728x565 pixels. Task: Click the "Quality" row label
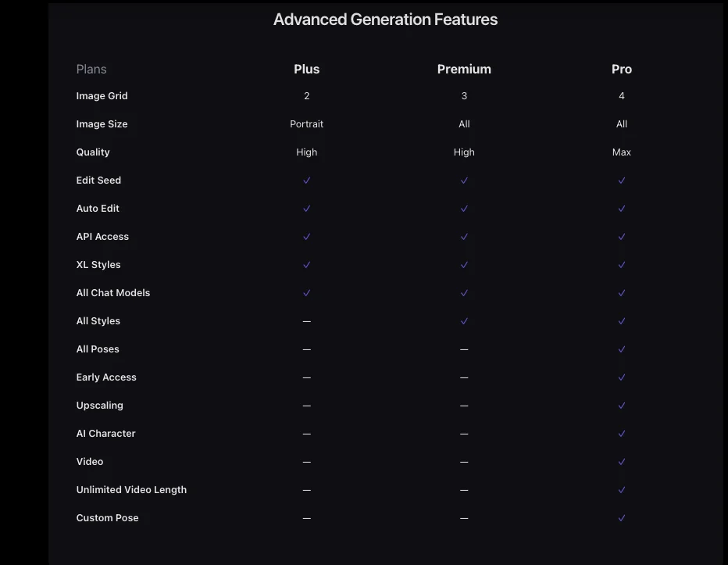pos(93,152)
